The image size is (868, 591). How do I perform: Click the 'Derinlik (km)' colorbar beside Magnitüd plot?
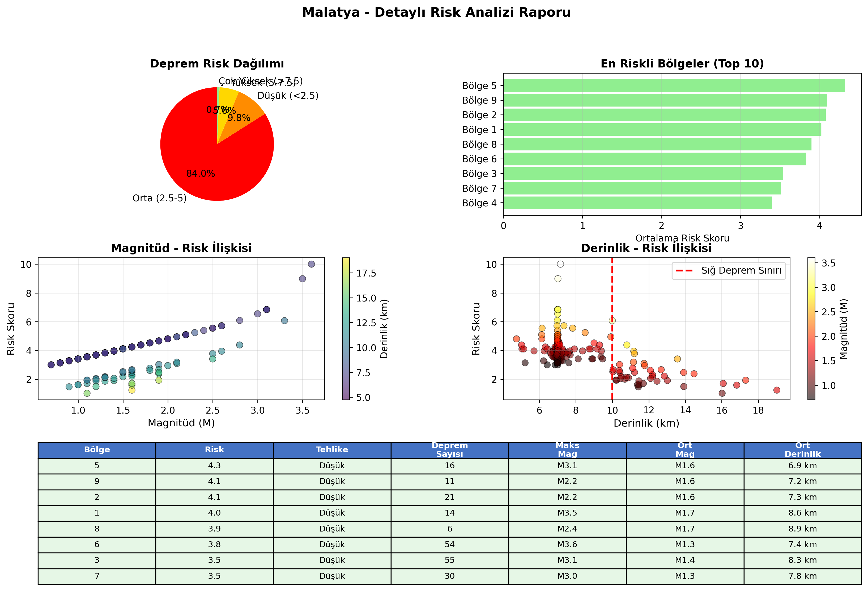tap(346, 329)
